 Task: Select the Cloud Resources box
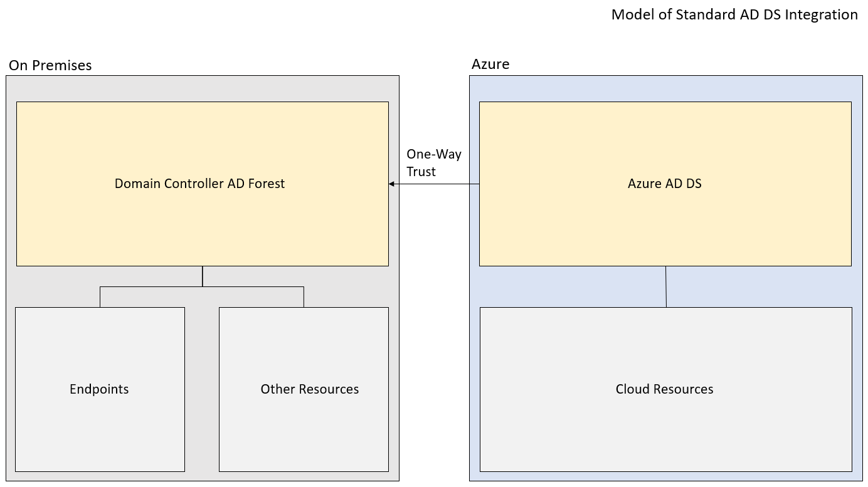tap(666, 389)
